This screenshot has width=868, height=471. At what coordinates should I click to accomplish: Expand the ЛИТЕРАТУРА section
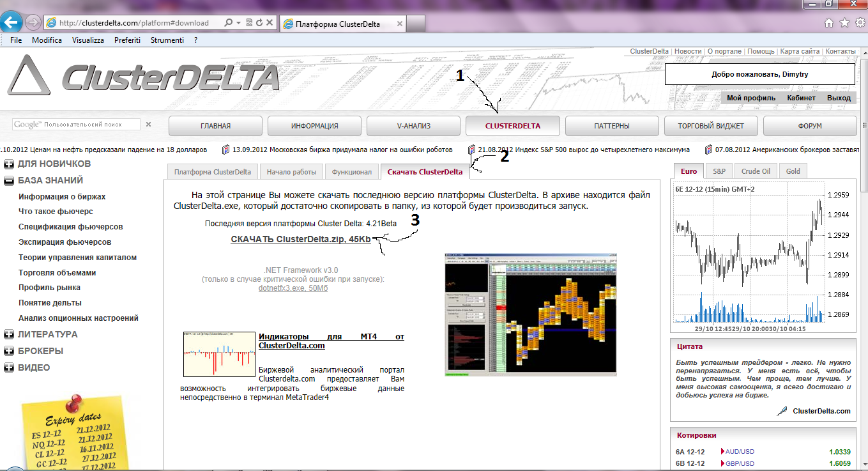coord(9,334)
